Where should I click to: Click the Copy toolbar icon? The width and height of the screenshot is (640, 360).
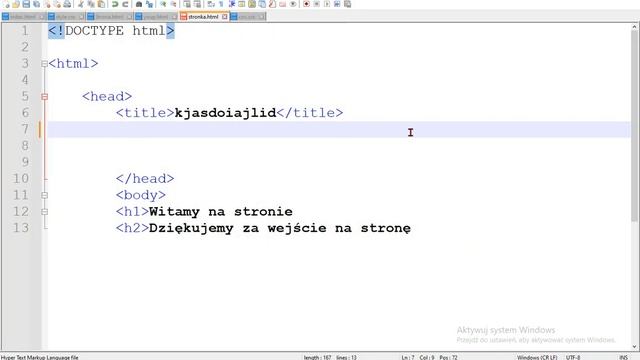pyautogui.click(x=91, y=4)
